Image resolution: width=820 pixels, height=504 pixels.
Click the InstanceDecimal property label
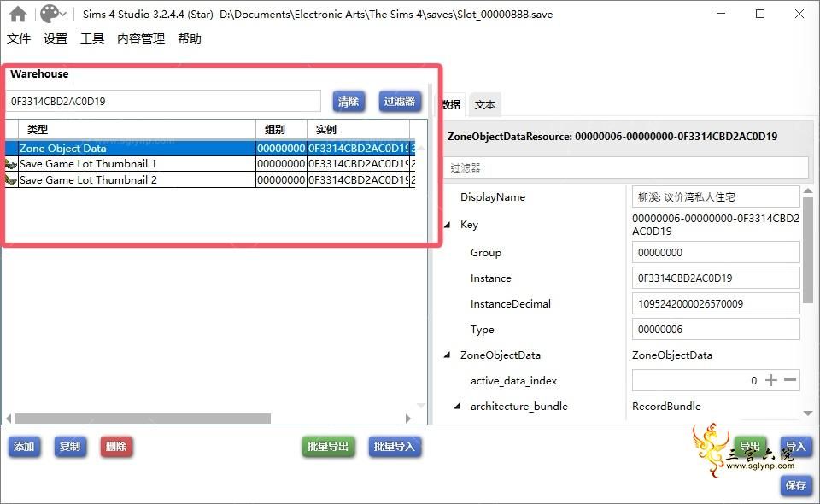[x=511, y=304]
